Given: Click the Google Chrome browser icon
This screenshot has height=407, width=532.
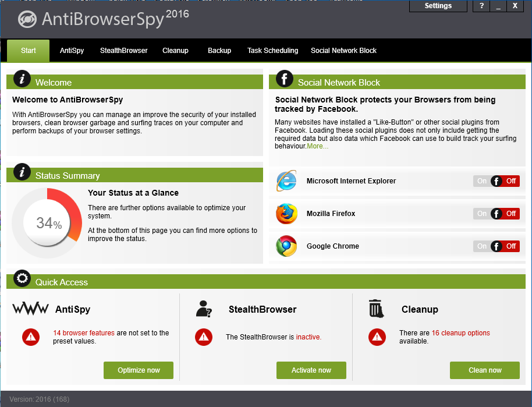Looking at the screenshot, I should 286,246.
